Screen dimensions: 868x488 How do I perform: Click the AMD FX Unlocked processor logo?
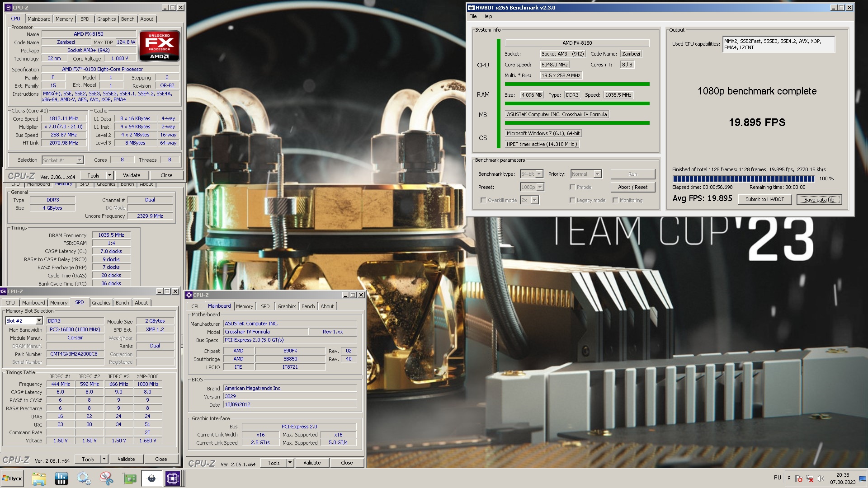pyautogui.click(x=159, y=46)
